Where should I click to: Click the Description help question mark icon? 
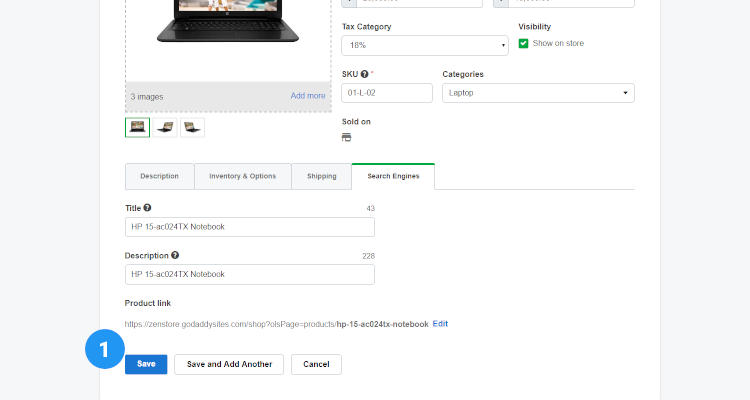coord(175,256)
